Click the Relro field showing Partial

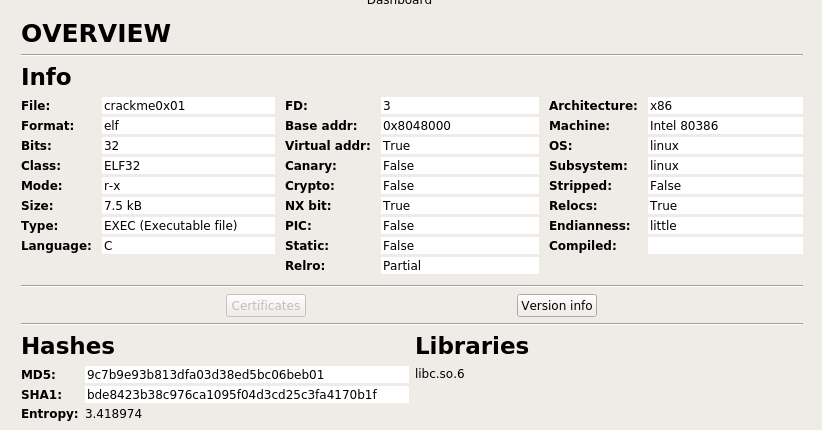click(x=460, y=265)
